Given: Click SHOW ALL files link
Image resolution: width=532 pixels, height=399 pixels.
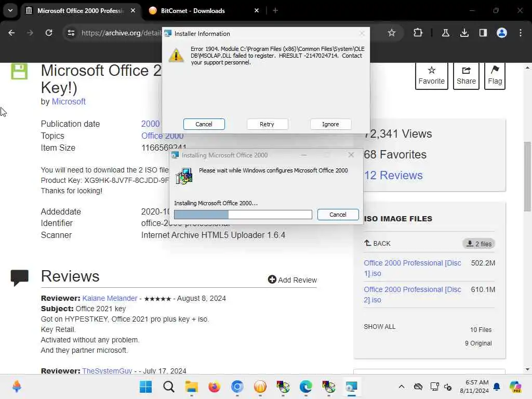Looking at the screenshot, I should [379, 327].
